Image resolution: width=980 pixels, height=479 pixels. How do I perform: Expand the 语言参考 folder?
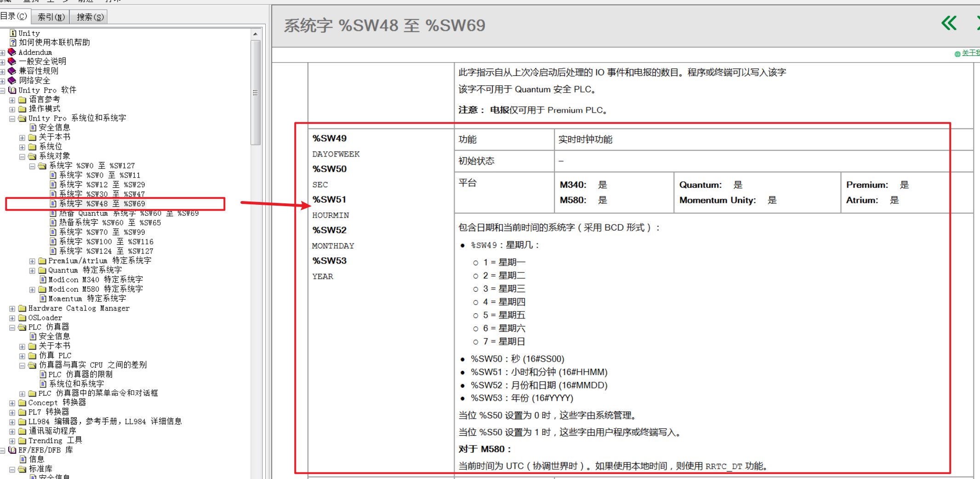click(12, 100)
